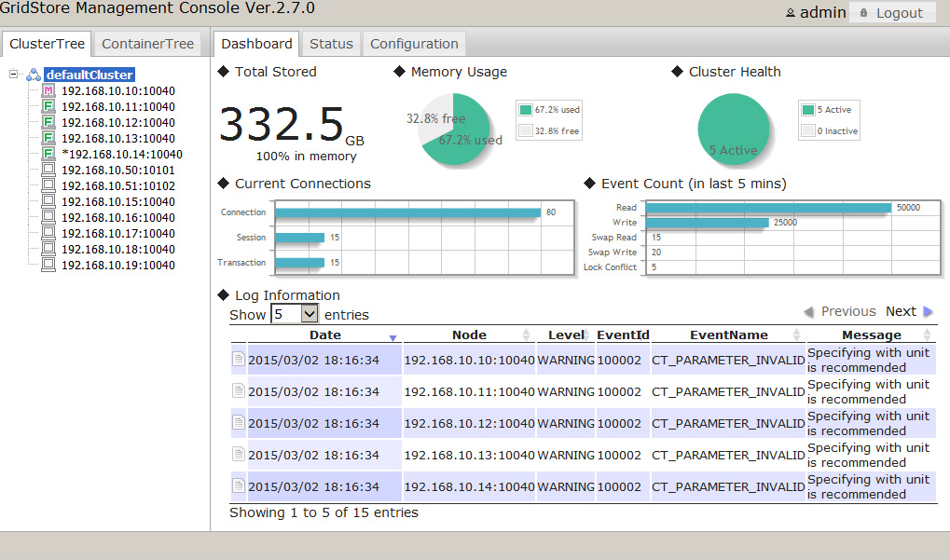Select the log row for 192.168.10.13:10040
Image resolution: width=950 pixels, height=560 pixels.
click(468, 455)
